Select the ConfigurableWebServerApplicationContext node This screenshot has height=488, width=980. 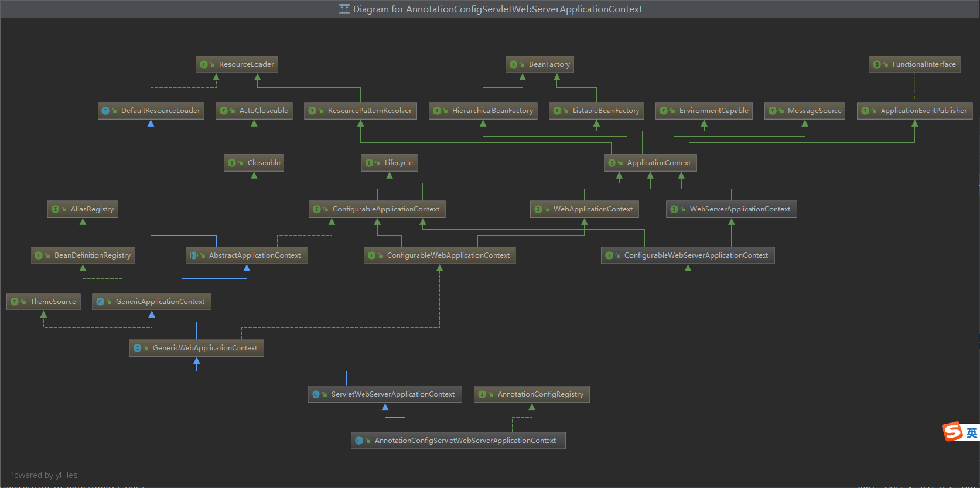click(695, 255)
